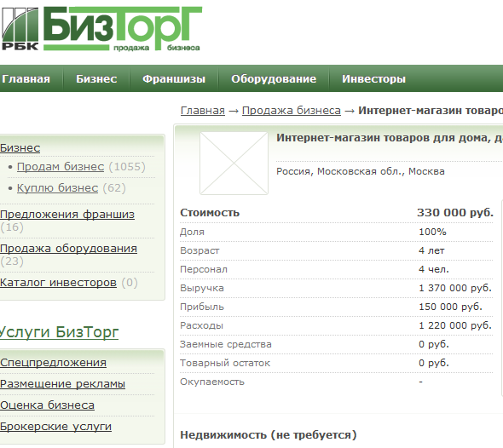This screenshot has height=448, width=503.
Task: Follow the Продажа бизнеса breadcrumb link
Action: pyautogui.click(x=292, y=110)
